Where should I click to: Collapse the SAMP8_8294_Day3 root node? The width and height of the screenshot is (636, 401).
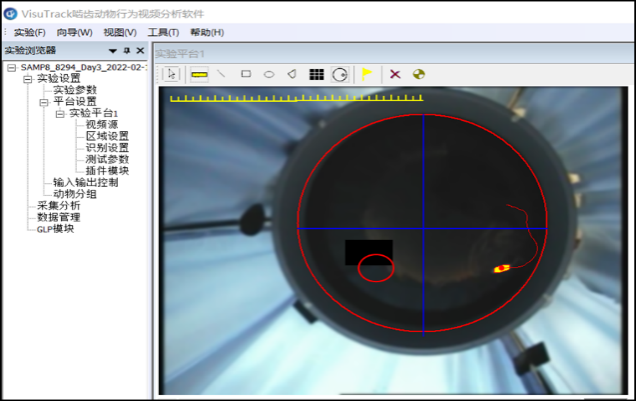click(x=12, y=67)
